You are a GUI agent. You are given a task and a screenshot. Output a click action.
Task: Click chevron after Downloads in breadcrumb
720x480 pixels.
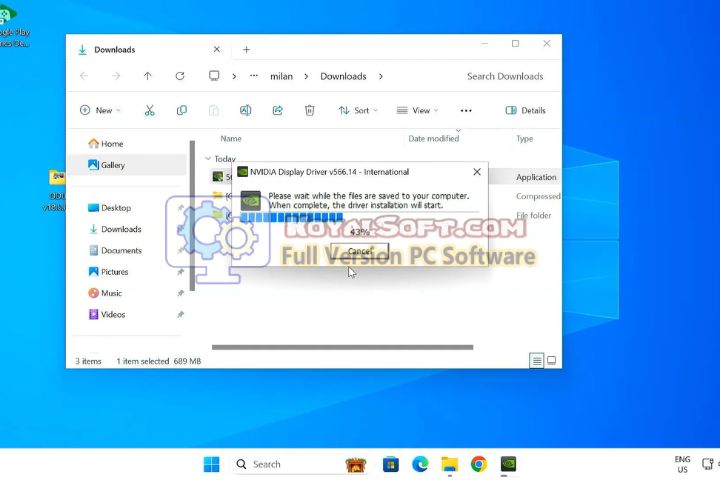381,76
